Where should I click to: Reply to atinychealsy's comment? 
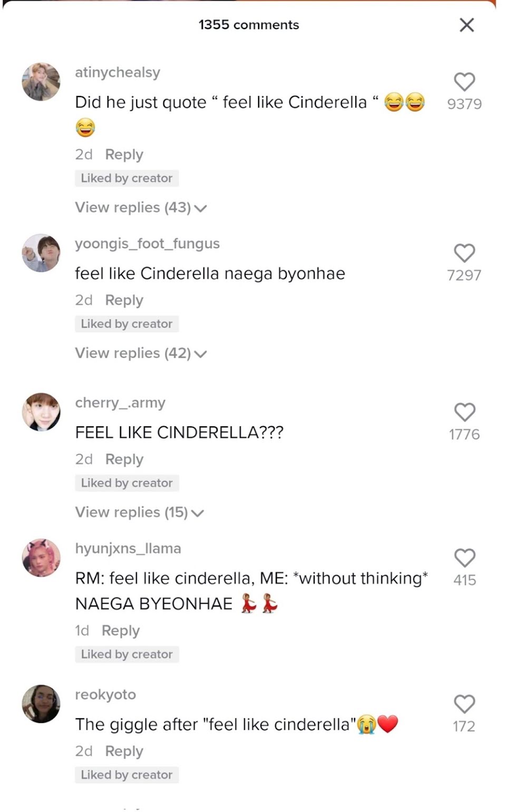(x=124, y=154)
